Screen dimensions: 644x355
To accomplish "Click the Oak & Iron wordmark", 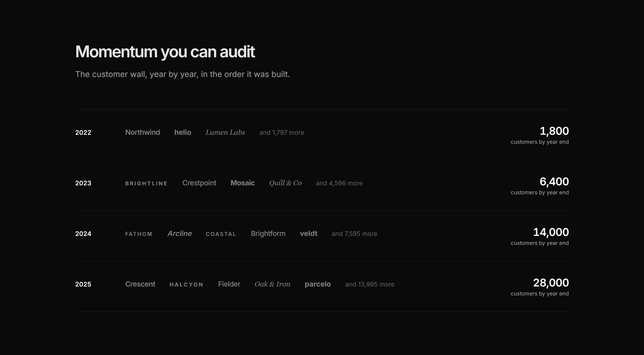I will click(x=273, y=284).
